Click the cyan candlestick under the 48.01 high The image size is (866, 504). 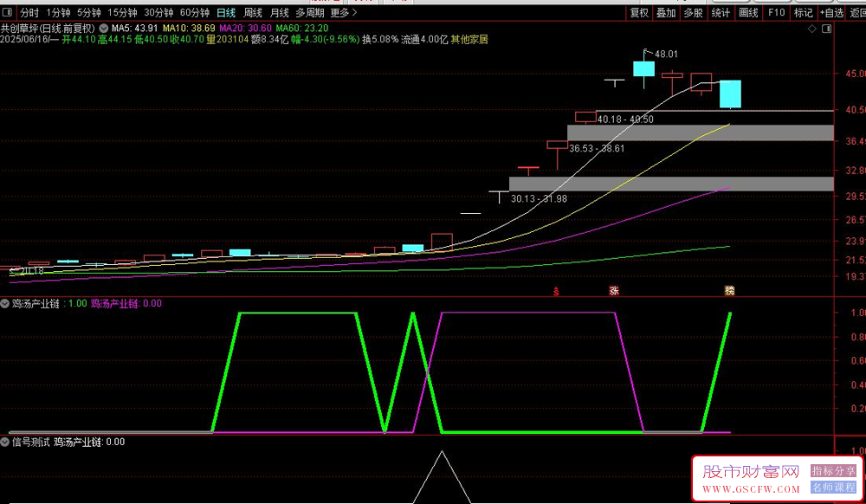tap(644, 69)
